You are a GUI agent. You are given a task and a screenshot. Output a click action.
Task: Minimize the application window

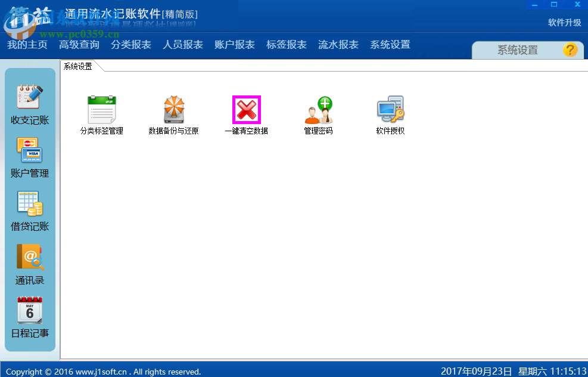click(535, 5)
